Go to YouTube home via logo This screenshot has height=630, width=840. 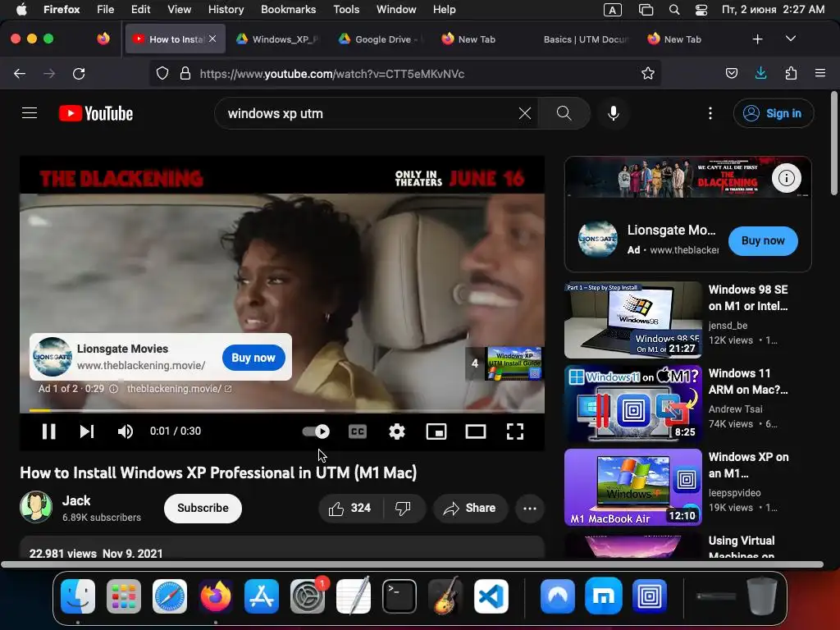coord(96,113)
